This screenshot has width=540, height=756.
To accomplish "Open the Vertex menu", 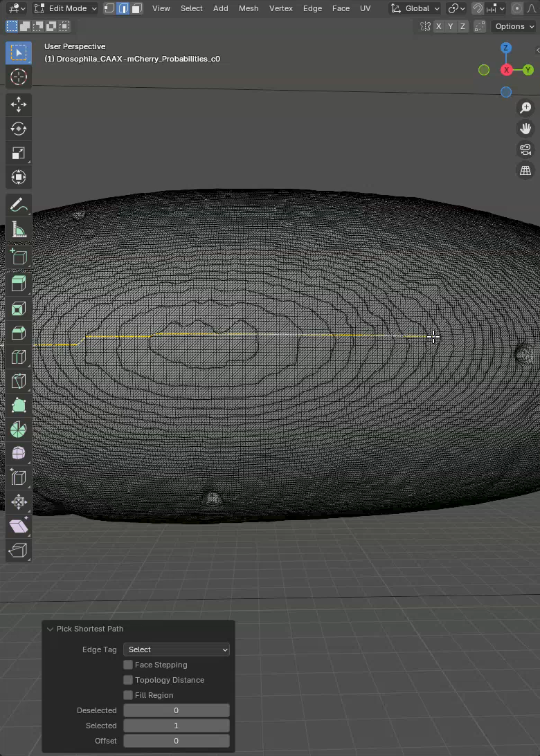I will click(x=280, y=8).
